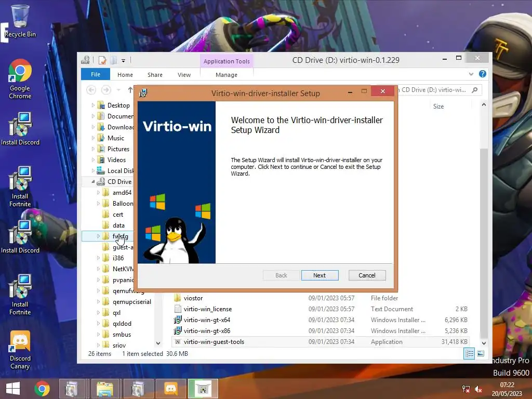This screenshot has width=532, height=399.
Task: Expand the qxldod folder node
Action: (x=98, y=324)
